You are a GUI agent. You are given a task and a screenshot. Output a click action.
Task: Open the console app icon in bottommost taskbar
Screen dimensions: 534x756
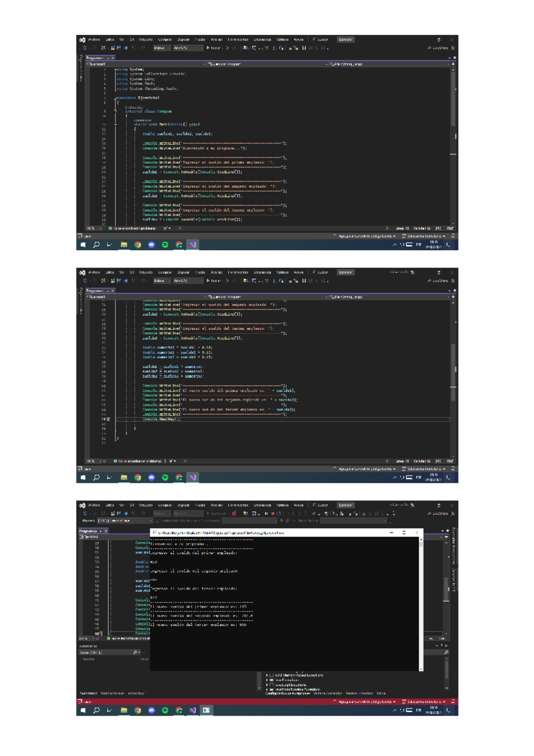pyautogui.click(x=206, y=710)
